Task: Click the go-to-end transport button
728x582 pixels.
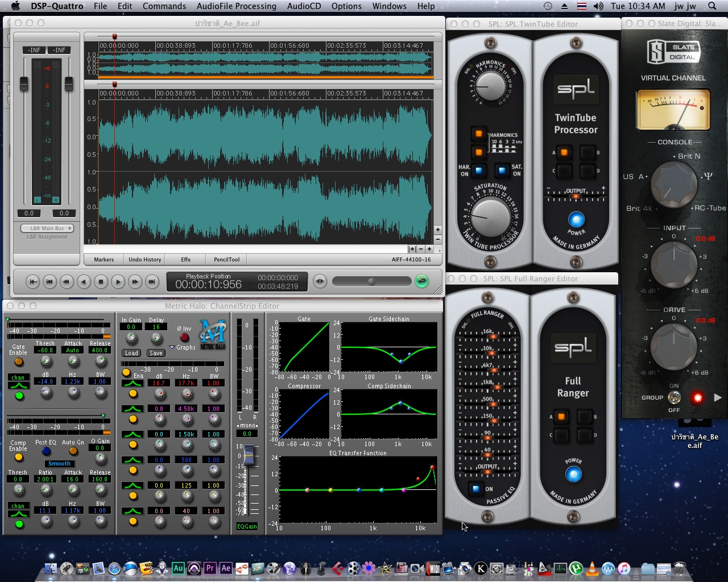Action: click(152, 281)
